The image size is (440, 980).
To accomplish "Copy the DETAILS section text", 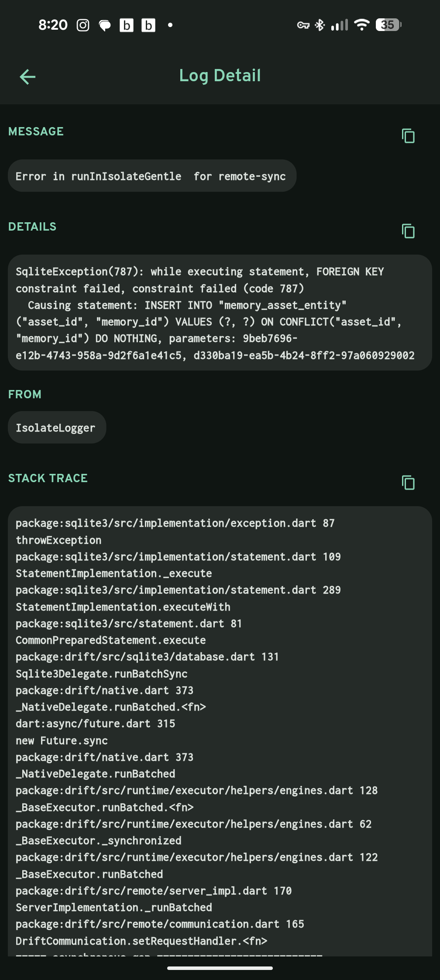I will (x=408, y=231).
